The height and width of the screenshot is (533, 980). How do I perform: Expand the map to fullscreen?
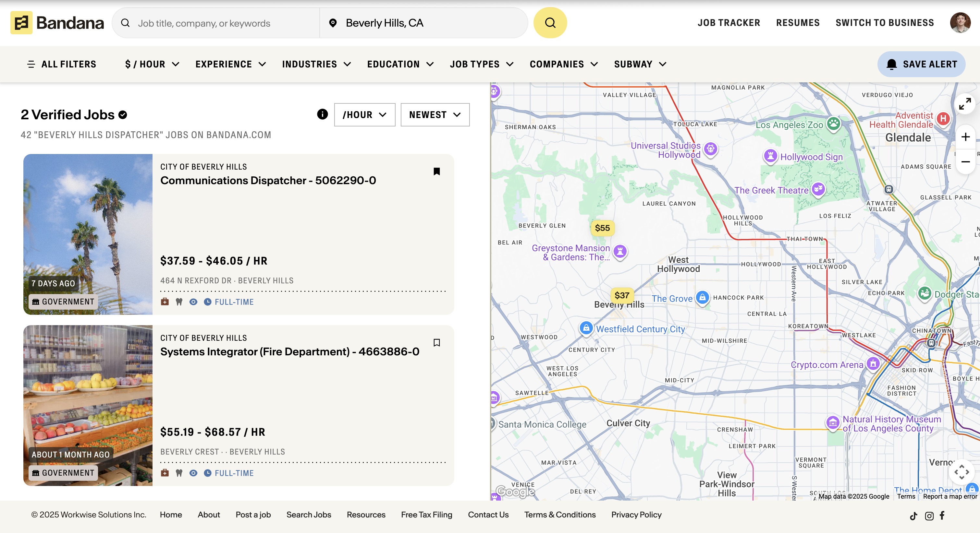[964, 104]
